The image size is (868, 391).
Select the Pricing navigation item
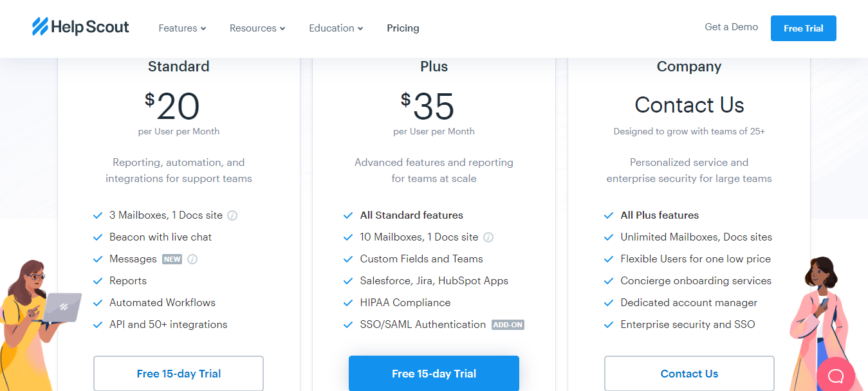click(x=403, y=28)
